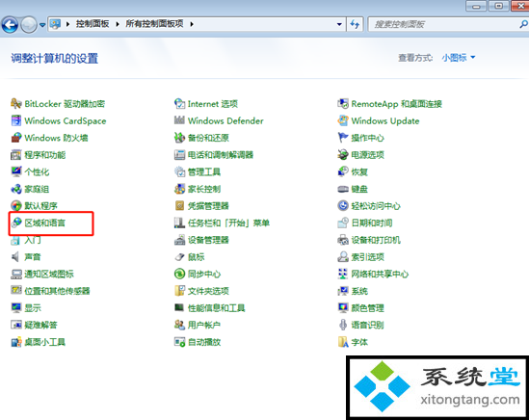Open 设备管理器 icon
The height and width of the screenshot is (420, 529).
point(179,240)
